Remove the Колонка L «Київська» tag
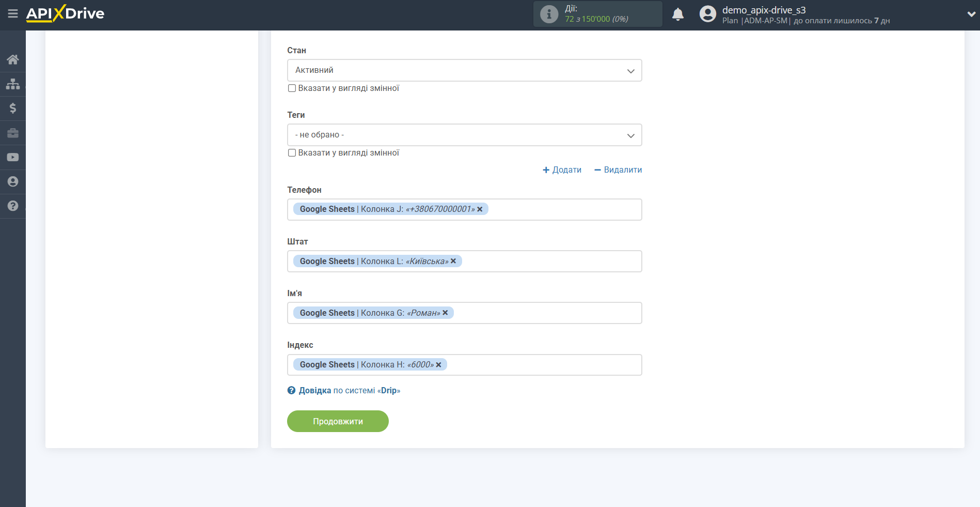Viewport: 980px width, 507px height. click(453, 261)
